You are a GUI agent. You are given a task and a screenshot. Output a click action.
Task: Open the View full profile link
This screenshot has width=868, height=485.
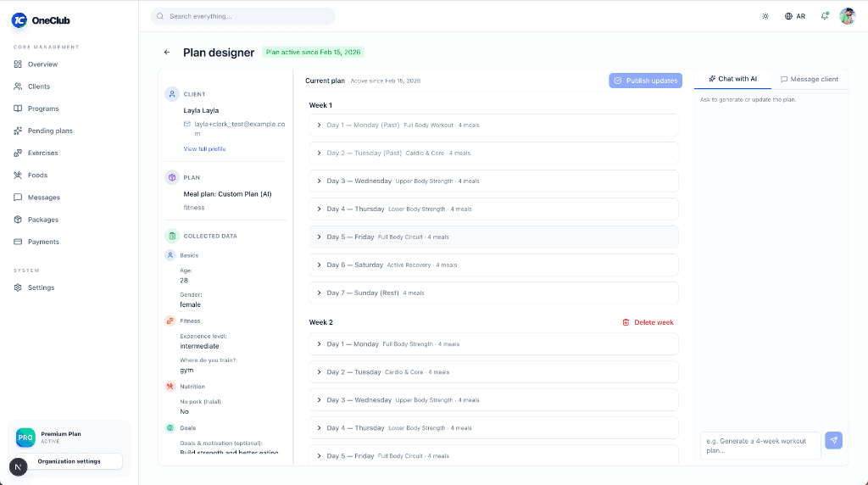pos(204,149)
